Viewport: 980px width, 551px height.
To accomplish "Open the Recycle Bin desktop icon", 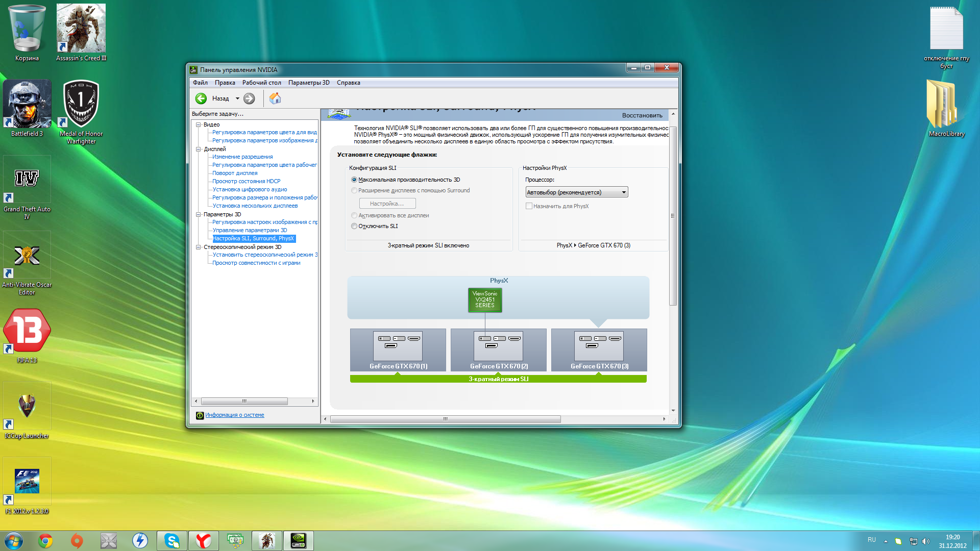I will (x=27, y=33).
